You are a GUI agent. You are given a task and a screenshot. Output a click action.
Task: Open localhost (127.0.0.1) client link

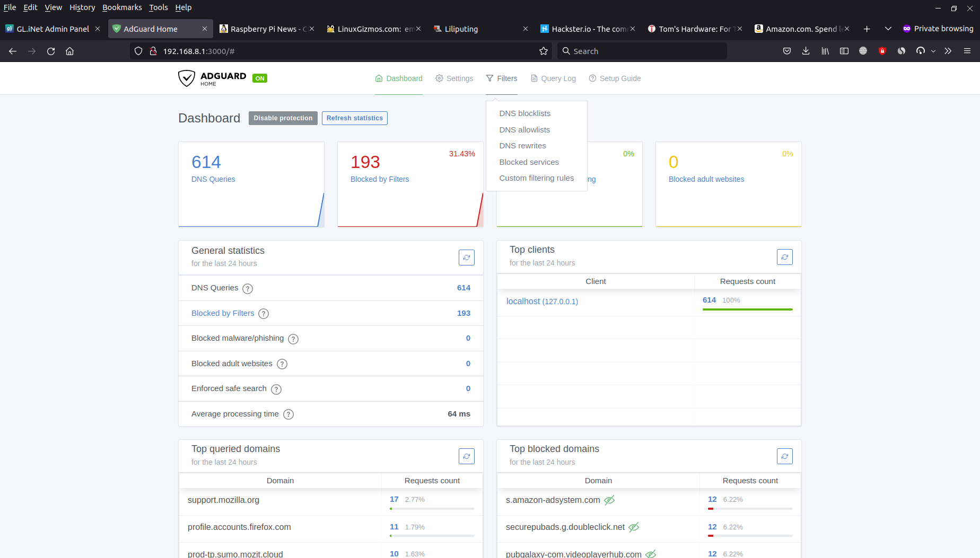pyautogui.click(x=542, y=301)
